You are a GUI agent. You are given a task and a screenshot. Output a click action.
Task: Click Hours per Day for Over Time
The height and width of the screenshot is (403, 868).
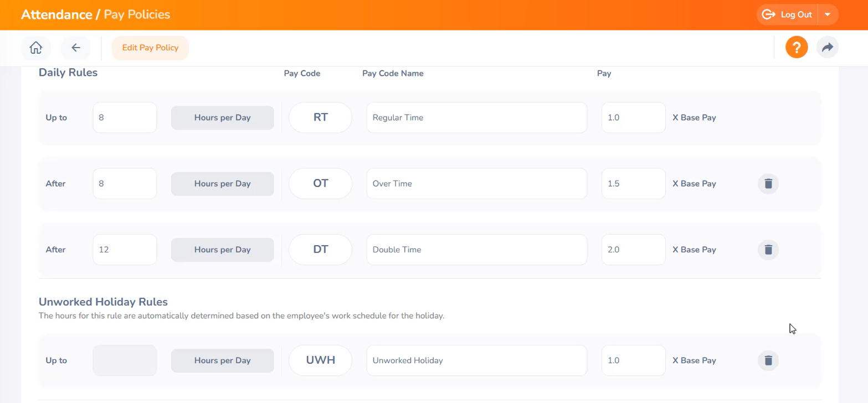click(222, 184)
